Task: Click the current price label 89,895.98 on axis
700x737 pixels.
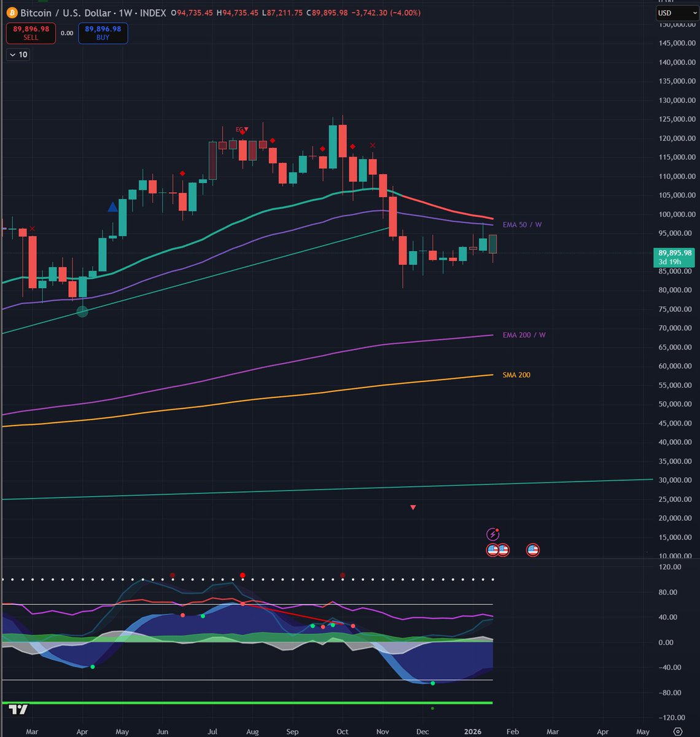Action: (675, 252)
